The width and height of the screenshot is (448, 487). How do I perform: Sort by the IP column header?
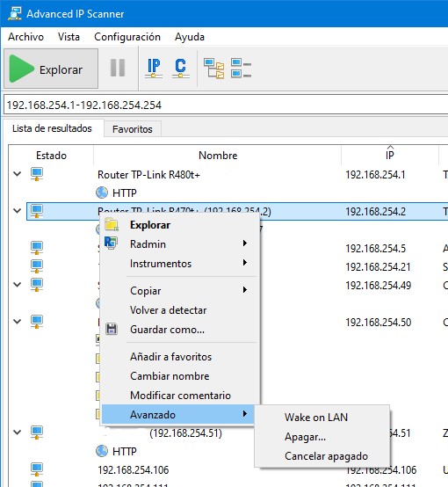point(390,156)
